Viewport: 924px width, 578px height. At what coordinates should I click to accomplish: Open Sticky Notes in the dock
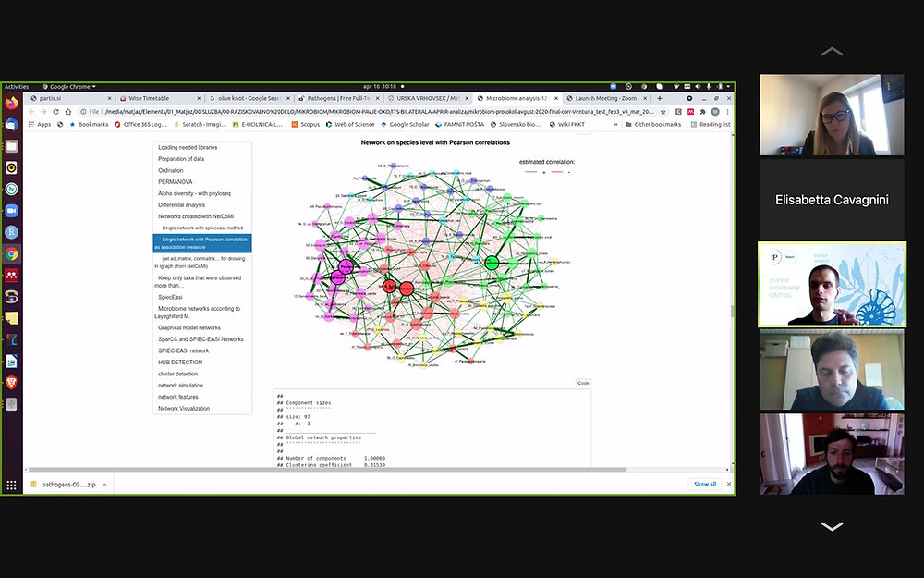tap(11, 318)
